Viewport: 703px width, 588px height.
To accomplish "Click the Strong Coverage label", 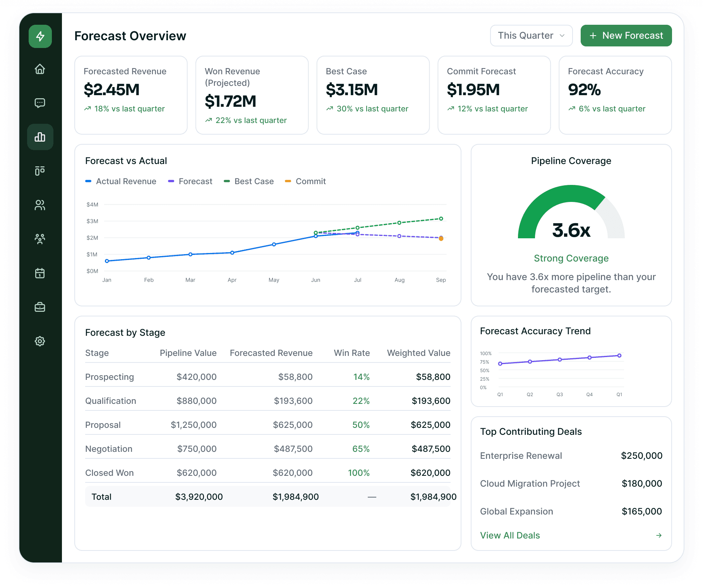I will click(571, 258).
